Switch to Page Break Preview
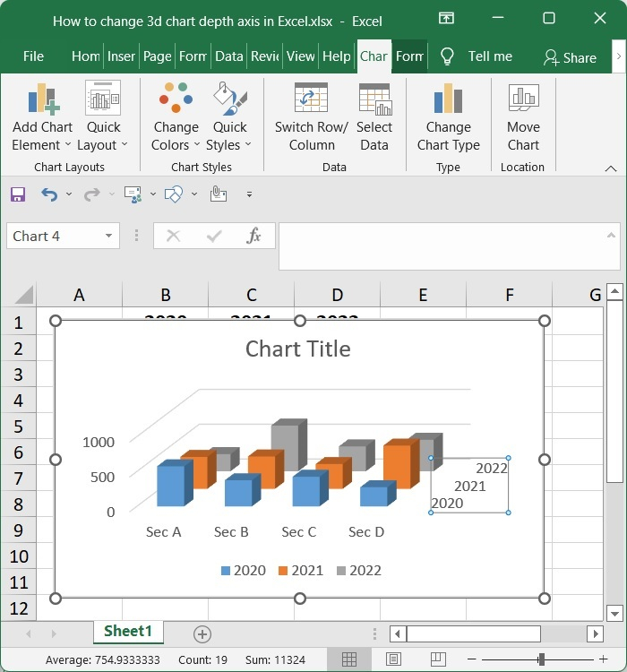The height and width of the screenshot is (672, 627). 438,659
